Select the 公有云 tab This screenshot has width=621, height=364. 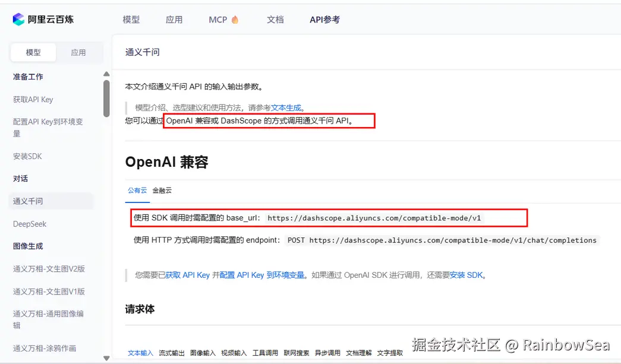pyautogui.click(x=137, y=190)
